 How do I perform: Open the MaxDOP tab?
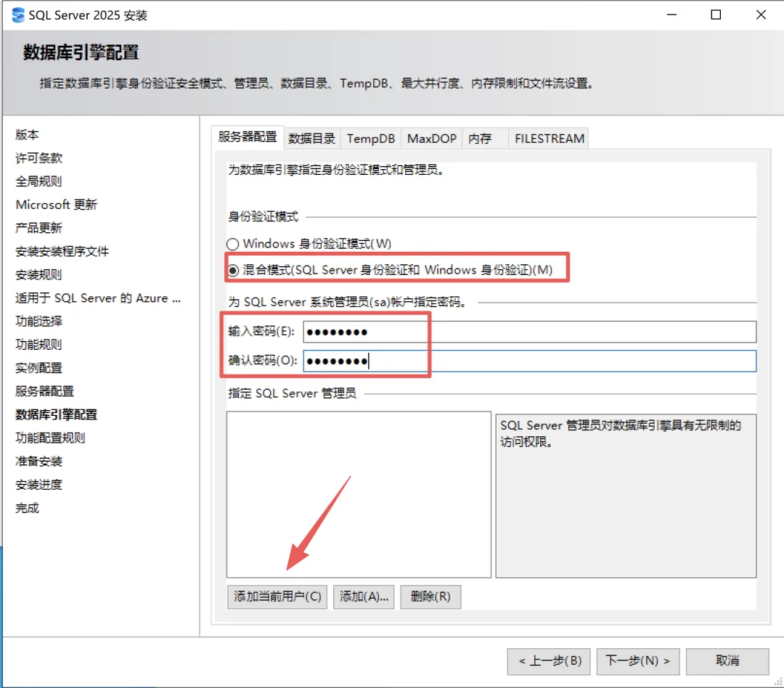[x=431, y=139]
